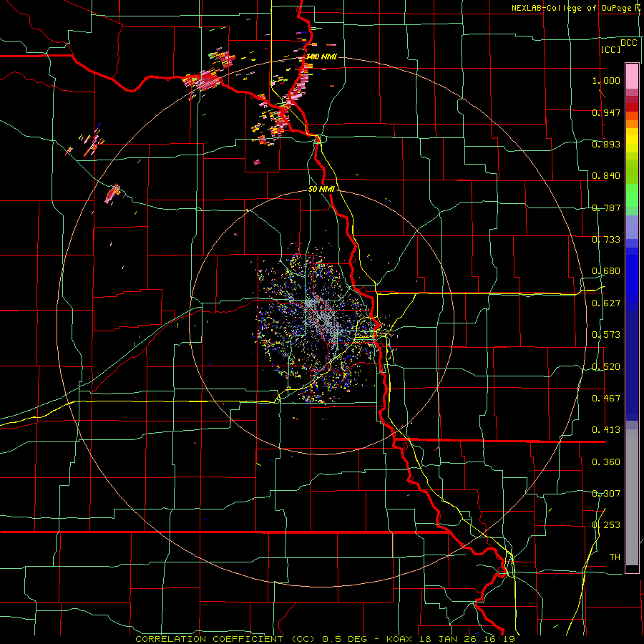This screenshot has height=644, width=644.
Task: Pick the gray color bar segment near TH
Action: pyautogui.click(x=632, y=497)
